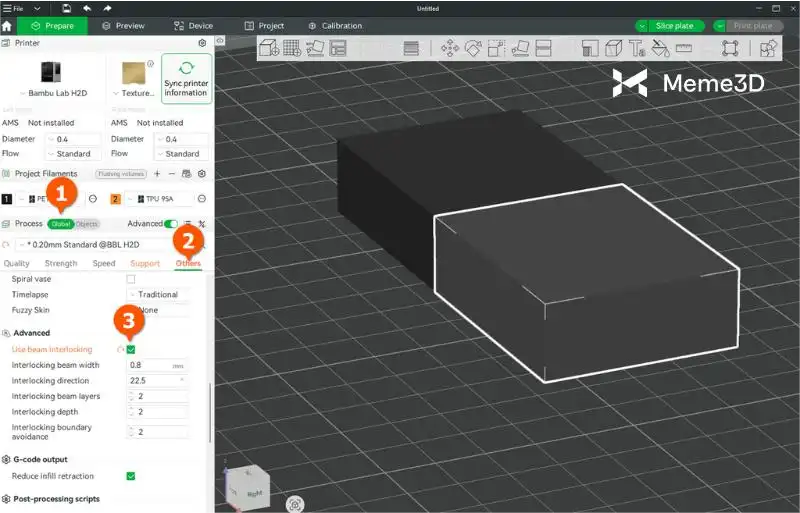The image size is (800, 513).
Task: Uncheck Reduce infill retraction
Action: tap(131, 476)
